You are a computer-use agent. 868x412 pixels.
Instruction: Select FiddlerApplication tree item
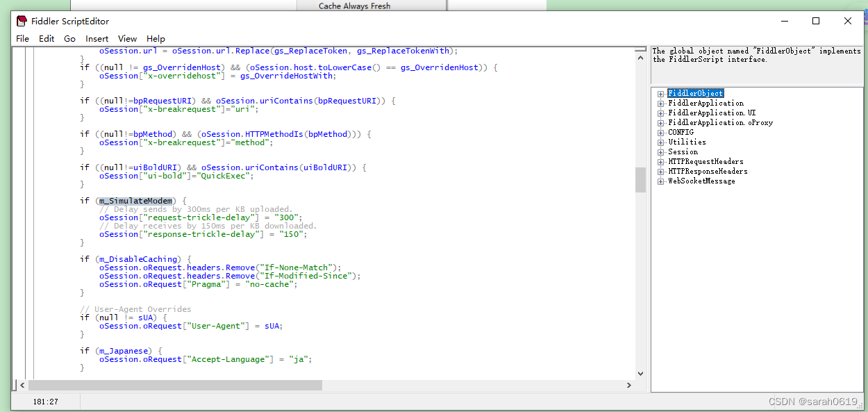click(x=706, y=103)
